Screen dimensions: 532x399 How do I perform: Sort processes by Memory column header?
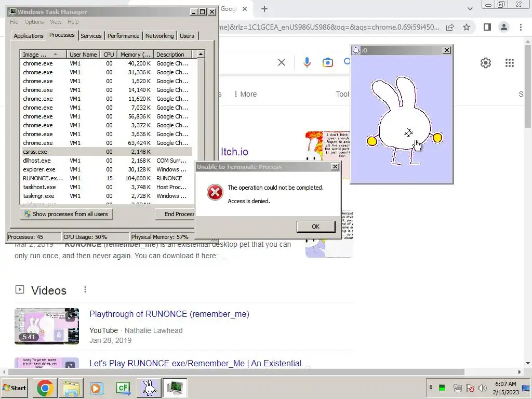click(x=135, y=54)
